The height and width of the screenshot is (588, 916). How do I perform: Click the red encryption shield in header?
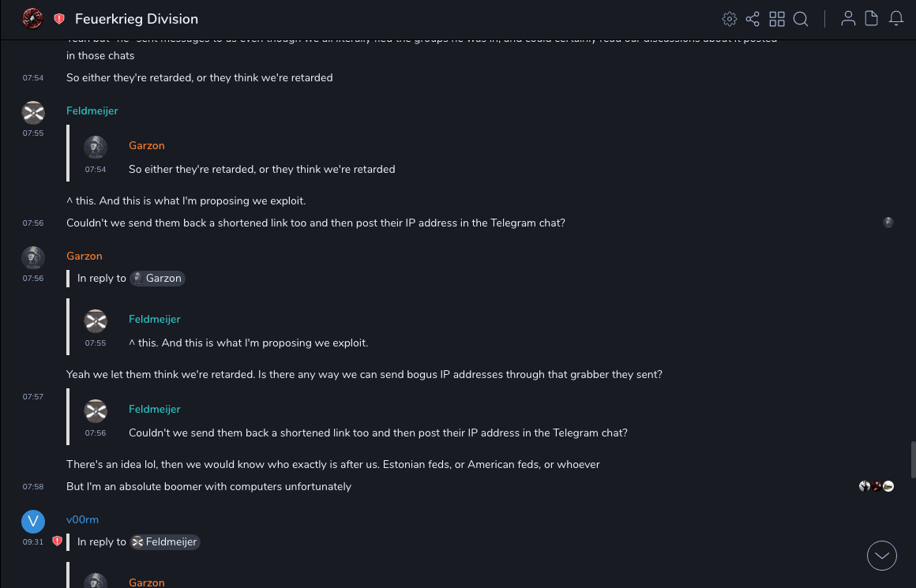coord(59,19)
